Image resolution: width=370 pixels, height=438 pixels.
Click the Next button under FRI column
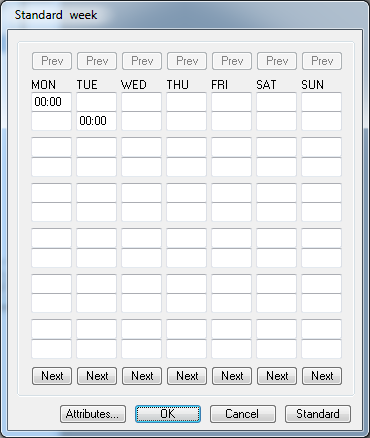pyautogui.click(x=232, y=376)
